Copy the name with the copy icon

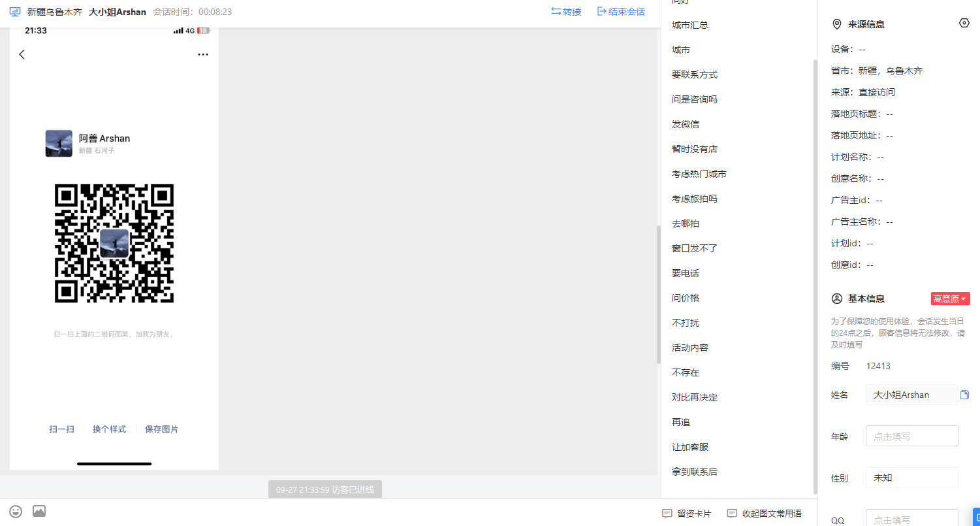coord(965,395)
